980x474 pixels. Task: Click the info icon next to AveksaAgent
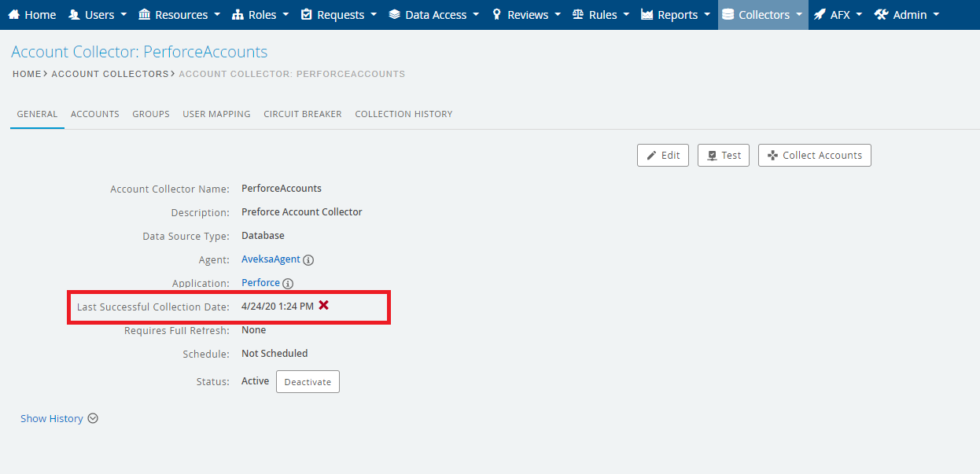click(308, 260)
